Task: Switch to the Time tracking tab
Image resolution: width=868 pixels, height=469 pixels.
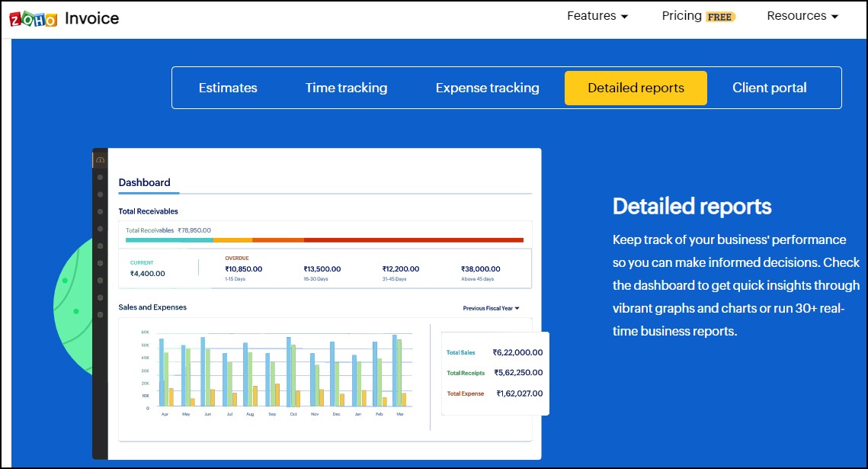Action: point(347,88)
